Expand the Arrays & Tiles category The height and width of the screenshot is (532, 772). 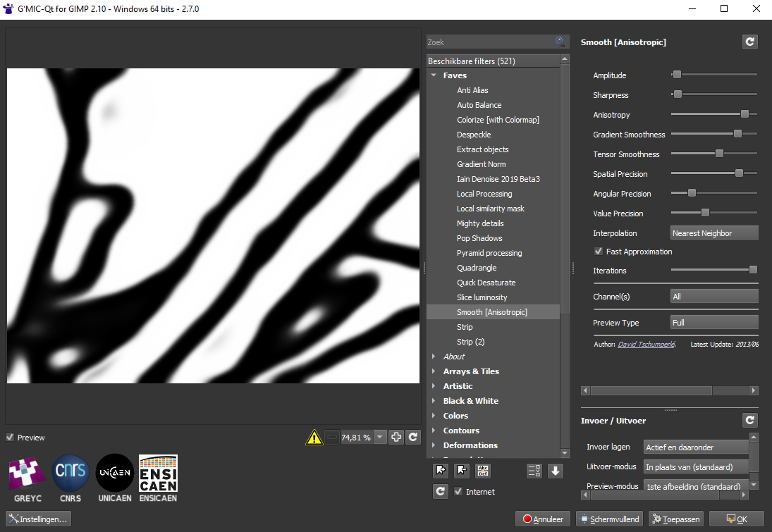(x=434, y=371)
